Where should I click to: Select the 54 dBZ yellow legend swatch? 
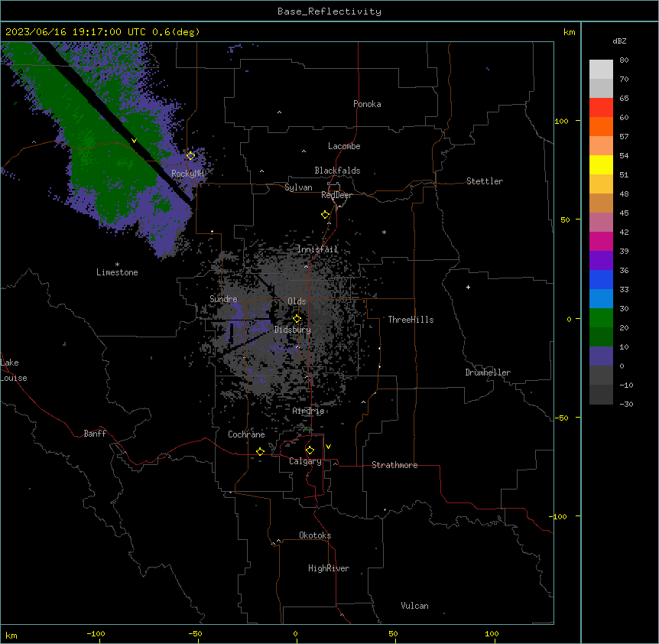point(601,164)
